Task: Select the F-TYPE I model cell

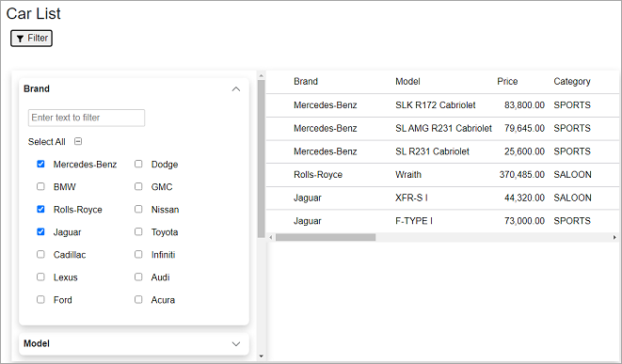Action: 414,221
